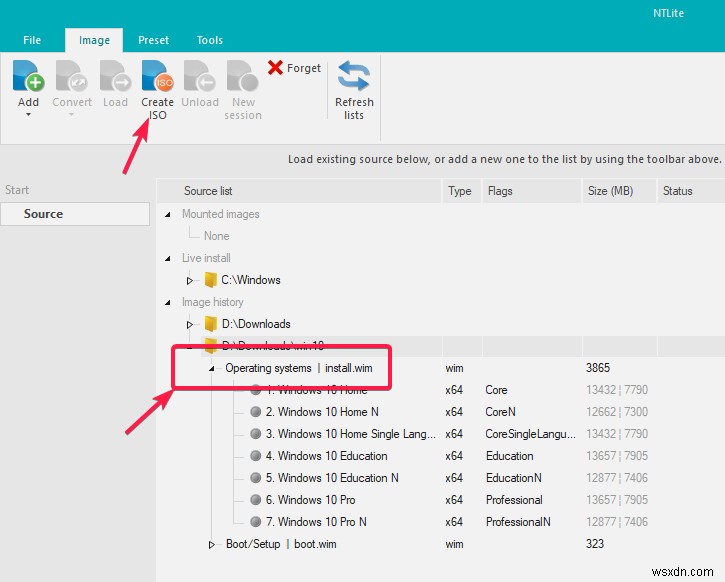Click the Flags column header
This screenshot has height=582, width=725.
tap(531, 191)
